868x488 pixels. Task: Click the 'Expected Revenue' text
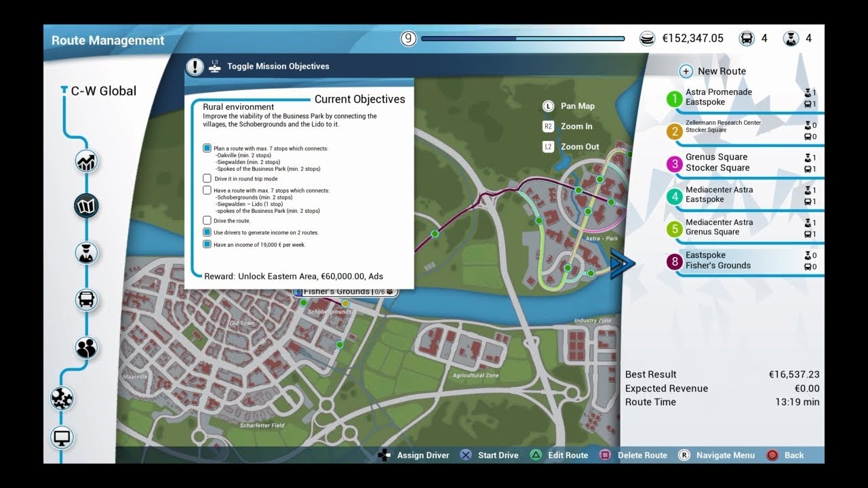pyautogui.click(x=667, y=388)
